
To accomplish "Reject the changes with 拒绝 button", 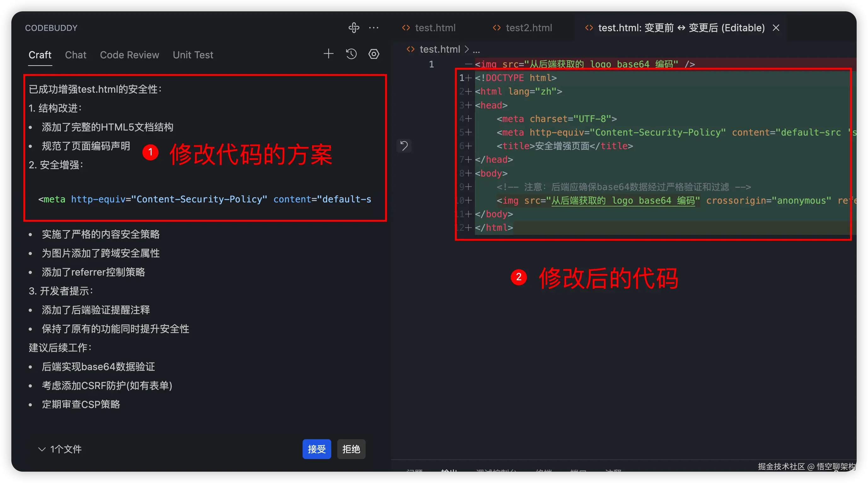I will pyautogui.click(x=351, y=449).
